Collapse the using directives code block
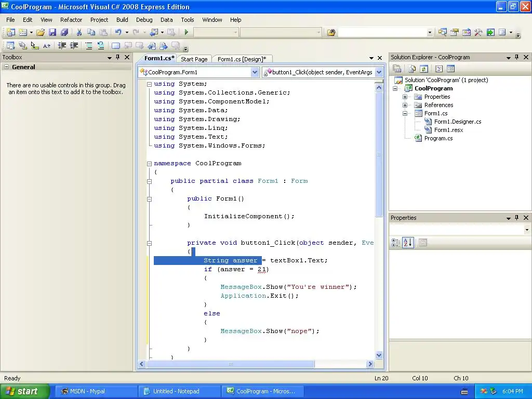532x399 pixels. point(149,84)
